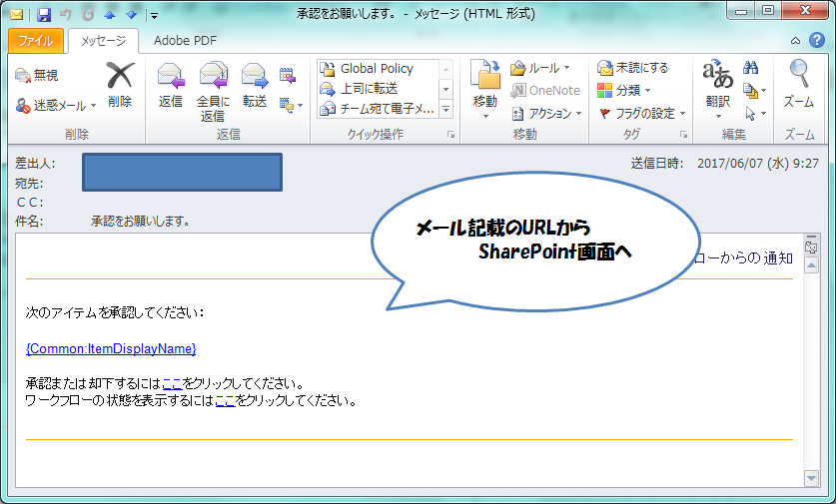Click 未読にする (Mark Unread)
The height and width of the screenshot is (504, 836).
coord(632,68)
